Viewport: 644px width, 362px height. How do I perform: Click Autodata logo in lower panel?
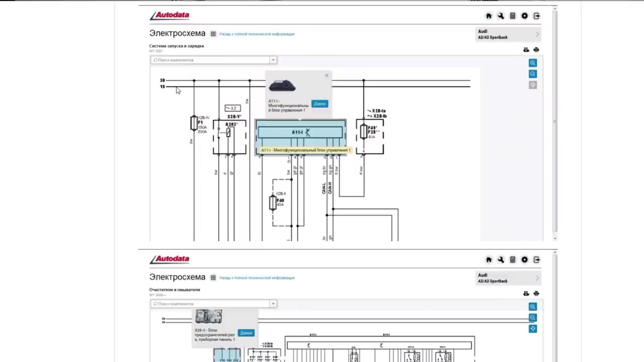coord(170,259)
